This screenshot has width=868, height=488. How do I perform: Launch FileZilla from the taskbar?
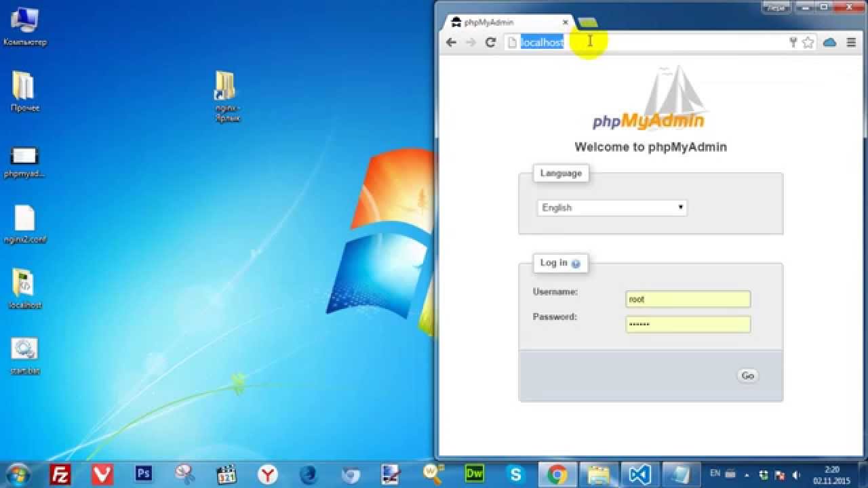tap(60, 474)
